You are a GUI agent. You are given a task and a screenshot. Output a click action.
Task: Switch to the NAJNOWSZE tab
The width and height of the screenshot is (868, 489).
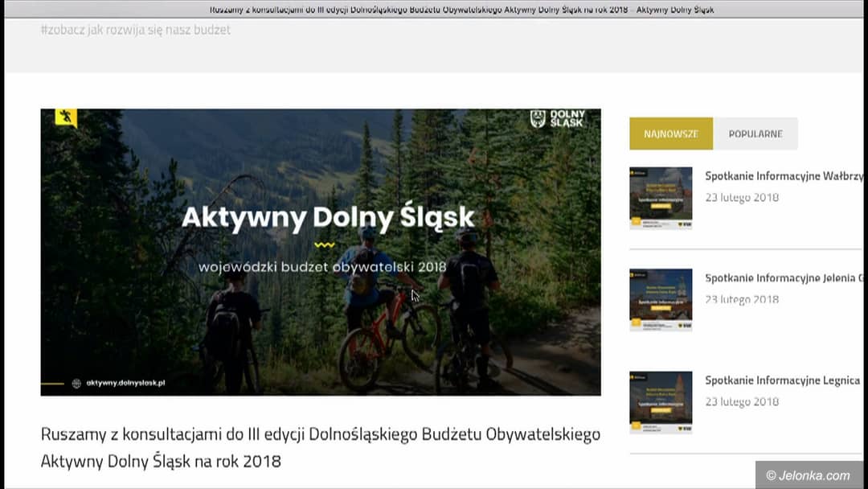point(670,134)
